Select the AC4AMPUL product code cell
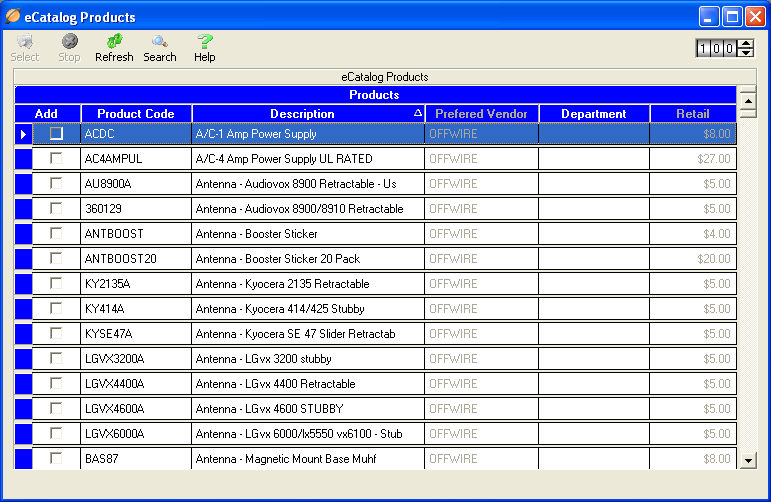The height and width of the screenshot is (502, 771). [136, 159]
